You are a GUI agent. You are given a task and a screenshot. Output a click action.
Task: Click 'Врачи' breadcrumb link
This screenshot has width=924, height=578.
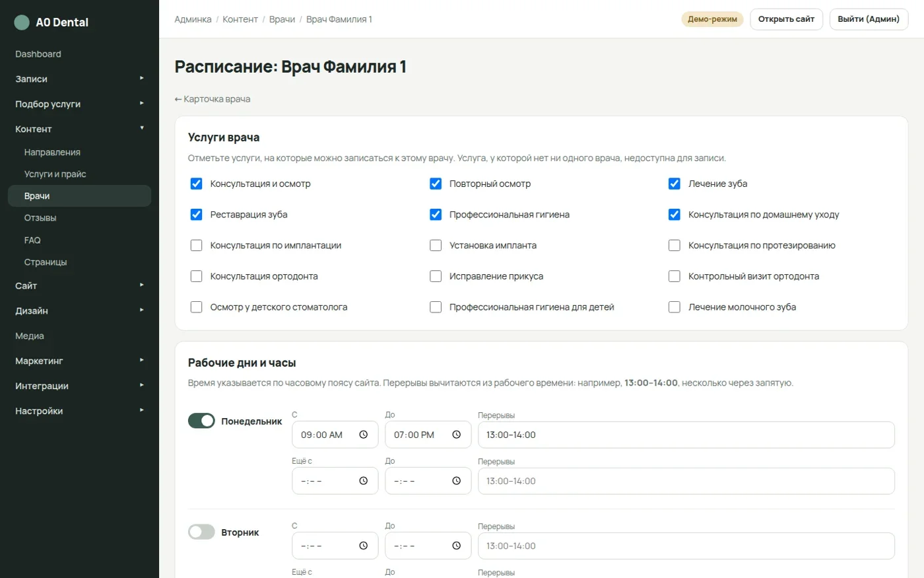click(x=282, y=19)
